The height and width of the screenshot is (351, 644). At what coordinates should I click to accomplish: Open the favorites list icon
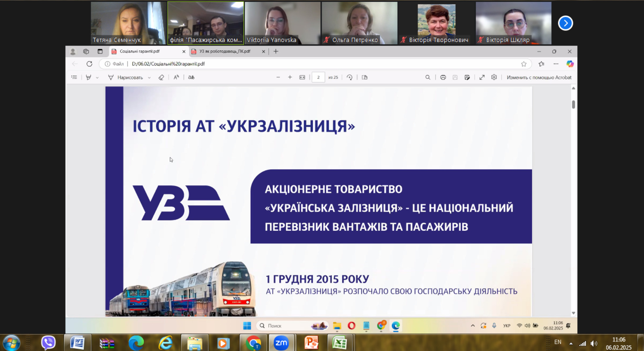click(x=541, y=64)
